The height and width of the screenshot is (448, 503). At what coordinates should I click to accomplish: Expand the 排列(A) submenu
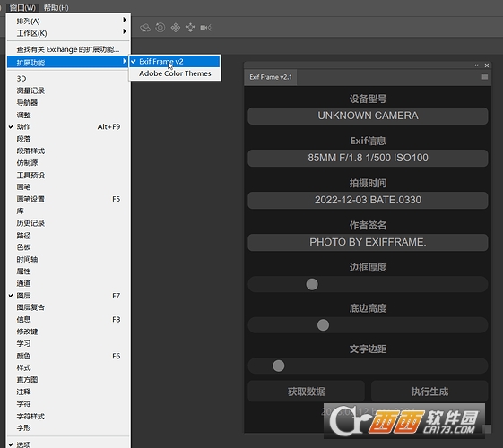pos(68,21)
